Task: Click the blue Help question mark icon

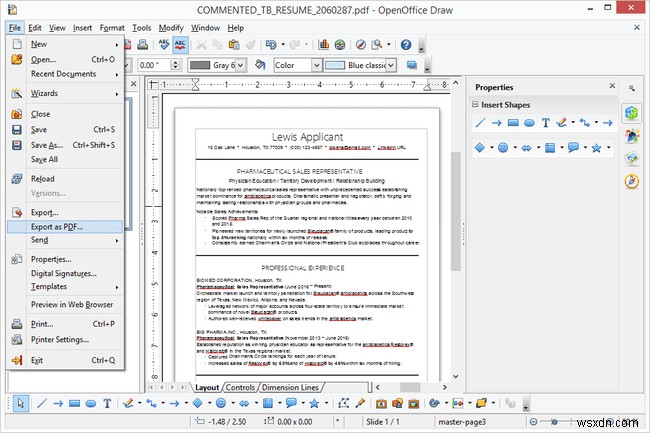Action: tap(406, 45)
